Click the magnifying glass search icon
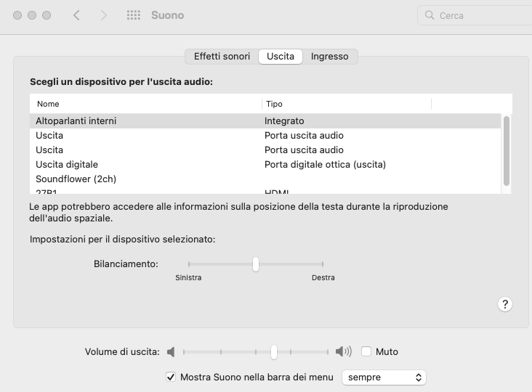The width and height of the screenshot is (532, 392). [x=430, y=15]
